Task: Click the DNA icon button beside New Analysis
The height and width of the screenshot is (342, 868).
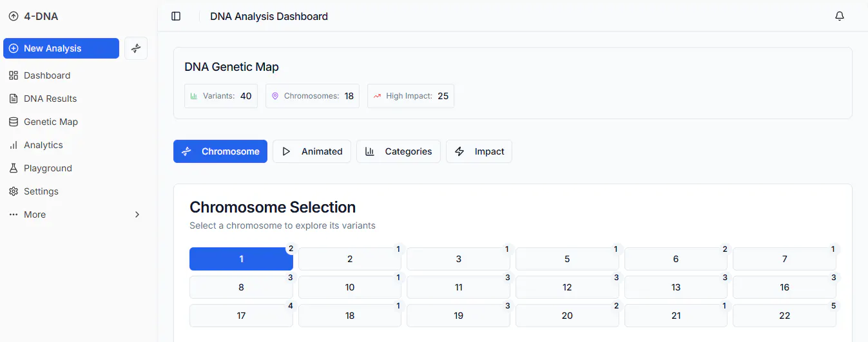Action: pos(136,48)
